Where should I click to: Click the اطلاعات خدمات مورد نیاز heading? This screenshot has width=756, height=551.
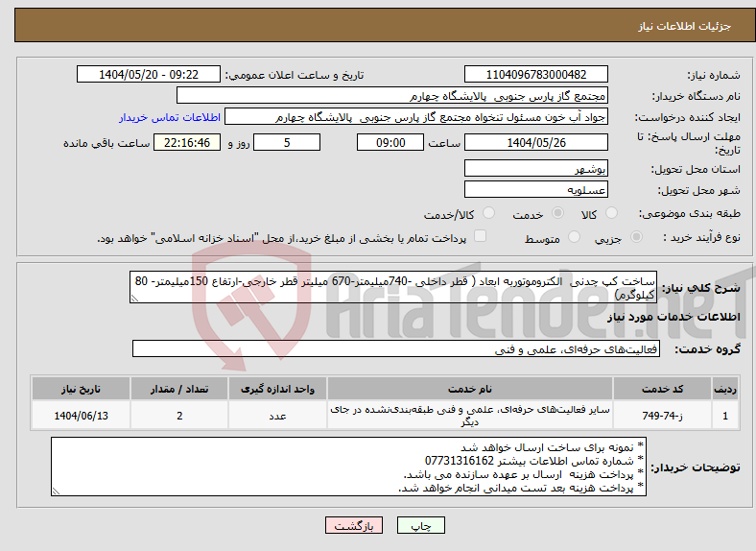tap(673, 317)
